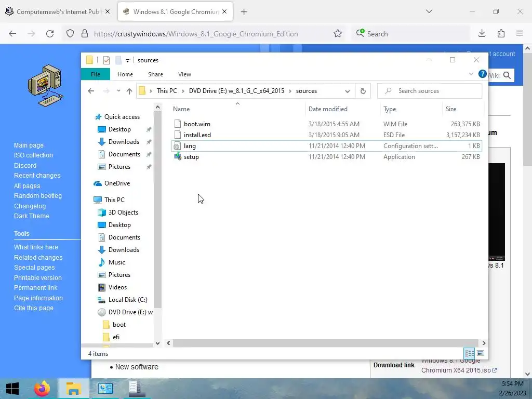This screenshot has height=399, width=532.
Task: Open the Home ribbon tab
Action: [x=125, y=74]
